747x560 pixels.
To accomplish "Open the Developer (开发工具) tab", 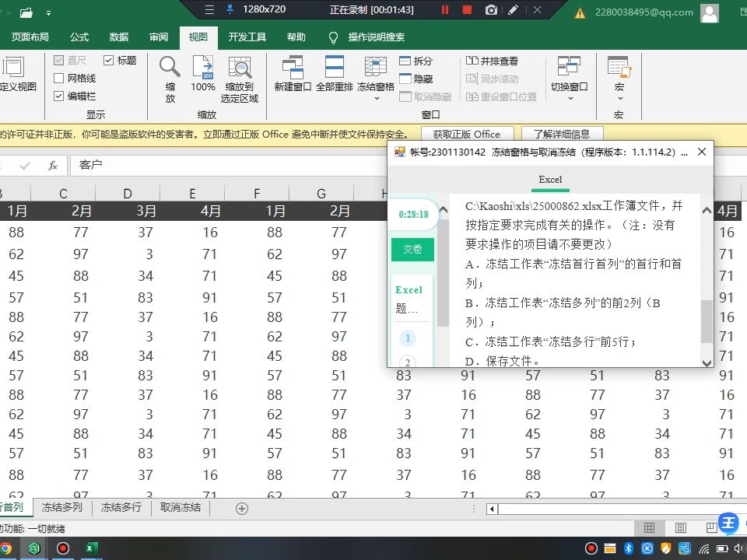I will tap(247, 37).
